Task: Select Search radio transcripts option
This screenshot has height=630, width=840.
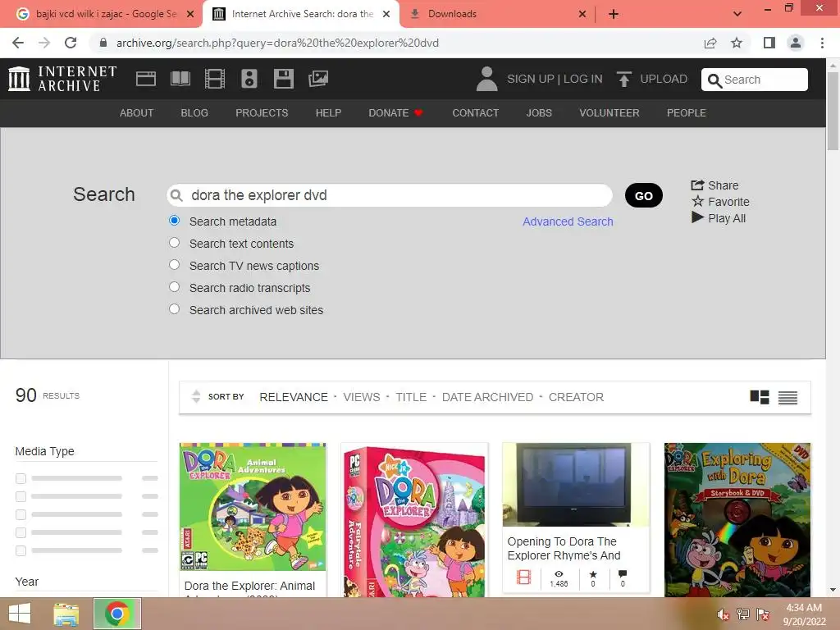Action: tap(174, 286)
